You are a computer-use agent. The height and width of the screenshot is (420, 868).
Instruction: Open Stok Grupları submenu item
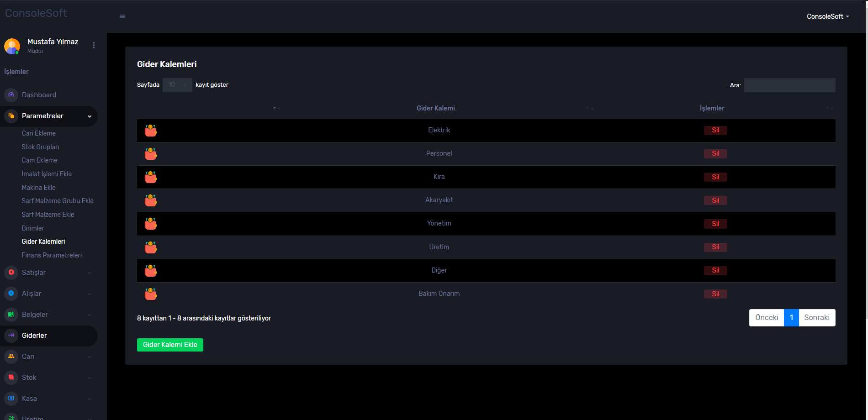coord(40,147)
